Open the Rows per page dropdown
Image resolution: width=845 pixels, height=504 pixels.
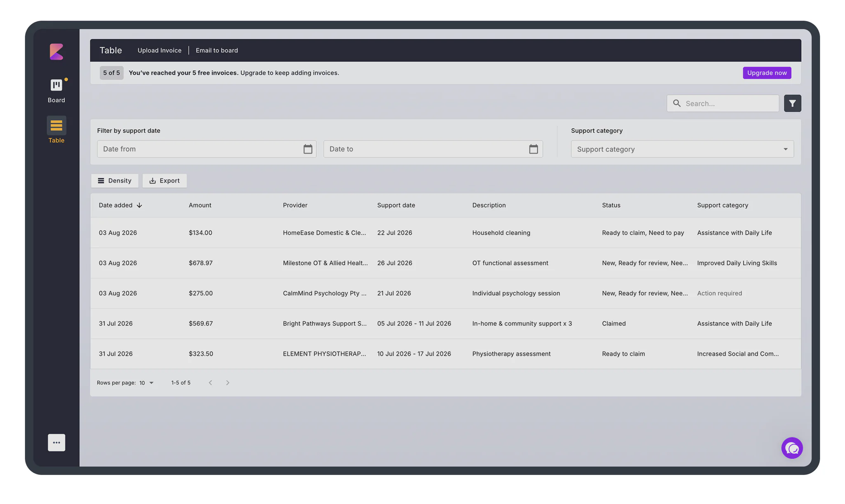[146, 383]
